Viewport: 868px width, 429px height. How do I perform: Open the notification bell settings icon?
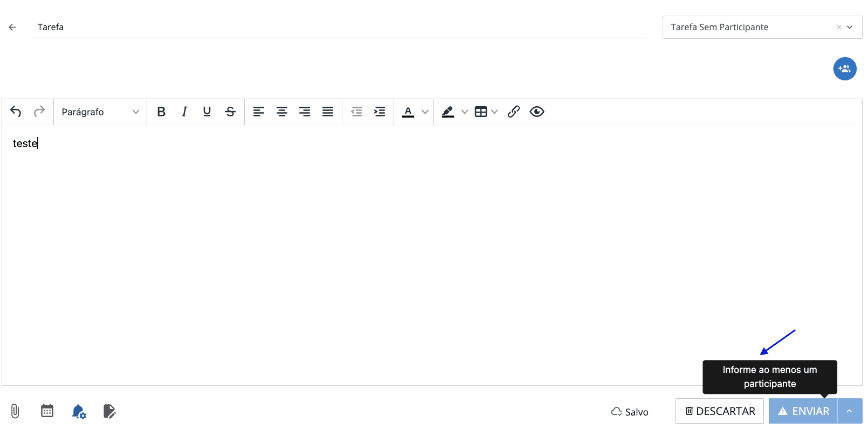point(79,412)
